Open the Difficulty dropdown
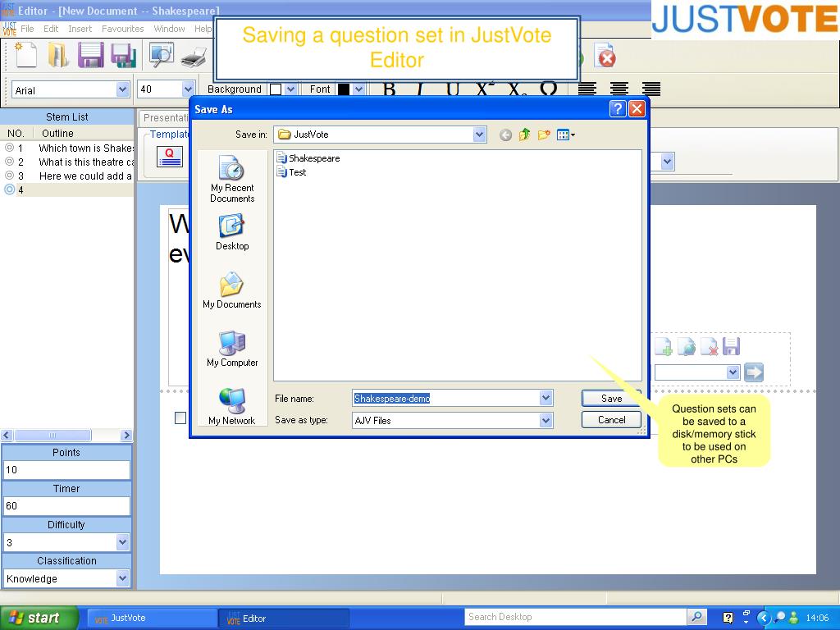 (x=123, y=543)
